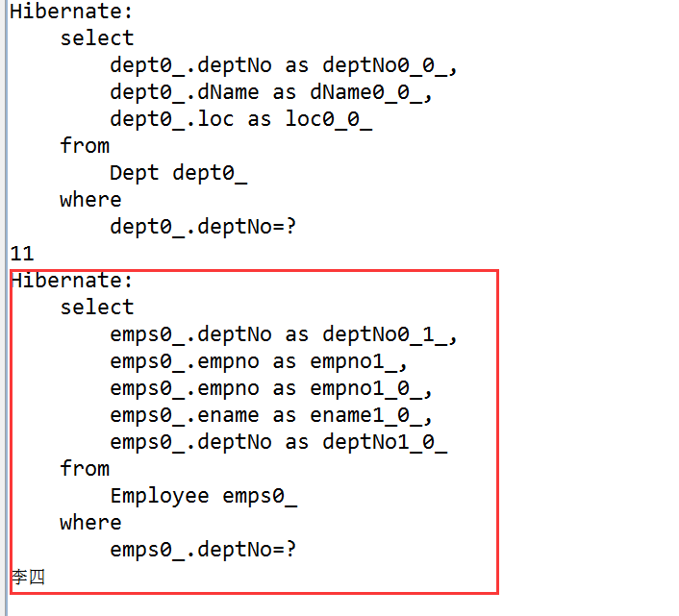Click the line 'dept0_.deptNo as deptNo0_0_,'
The width and height of the screenshot is (679, 616).
(x=284, y=65)
